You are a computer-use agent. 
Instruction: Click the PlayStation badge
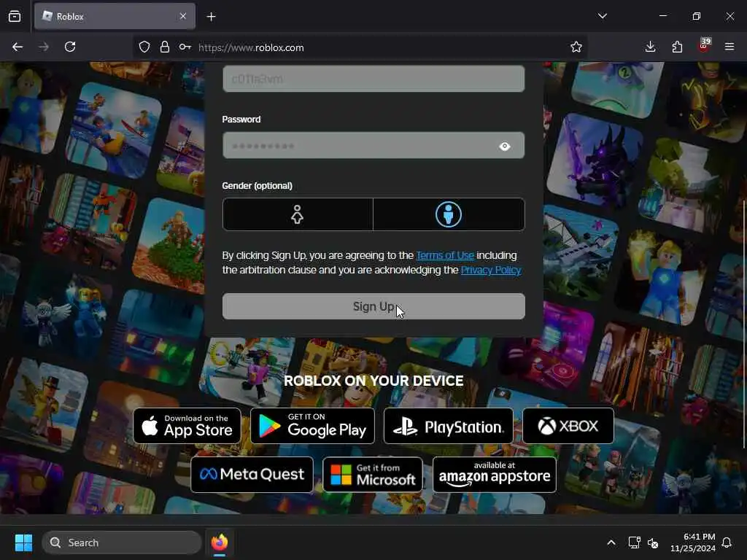[449, 426]
